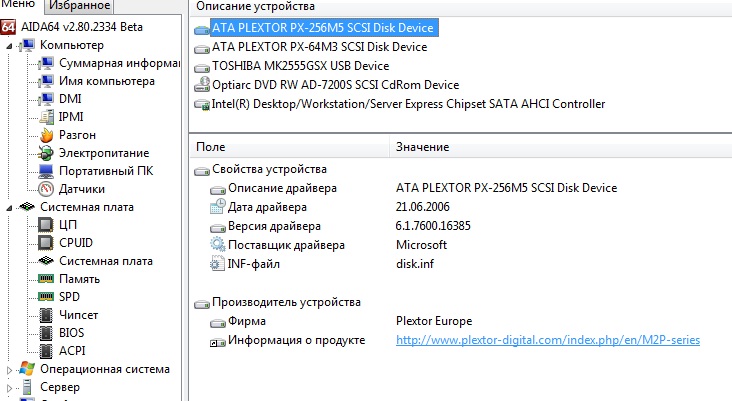Click the Разгон flame icon

(45, 135)
